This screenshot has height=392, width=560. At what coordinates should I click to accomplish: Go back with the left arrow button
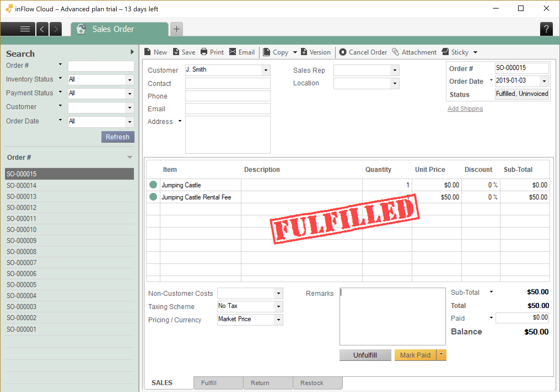[42, 29]
